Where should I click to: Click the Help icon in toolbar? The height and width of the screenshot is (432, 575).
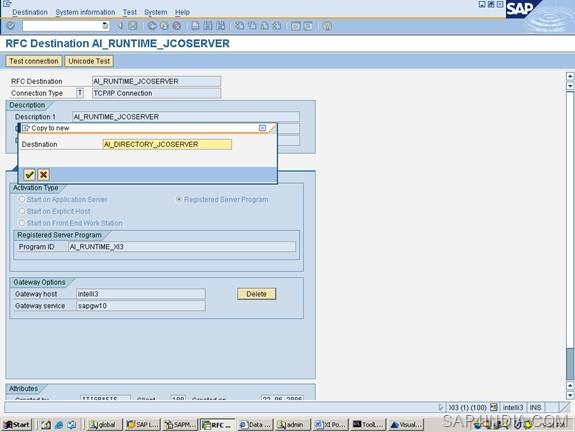327,26
